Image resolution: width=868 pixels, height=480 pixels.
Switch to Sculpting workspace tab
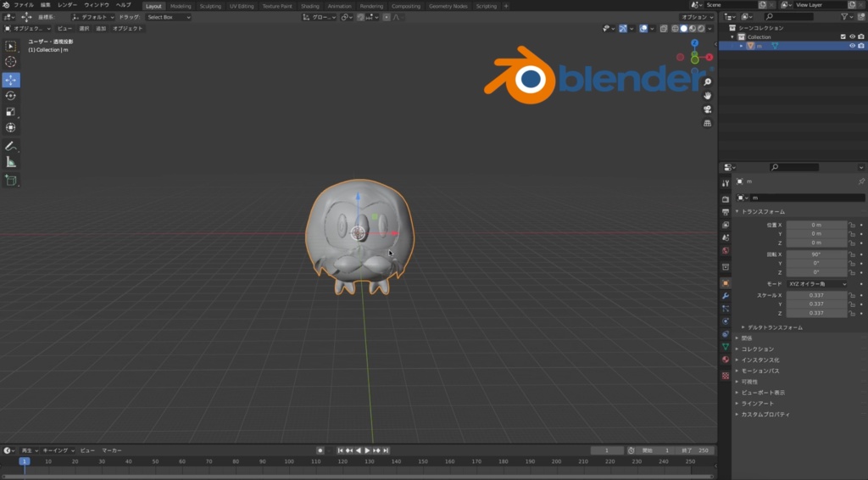pyautogui.click(x=210, y=6)
